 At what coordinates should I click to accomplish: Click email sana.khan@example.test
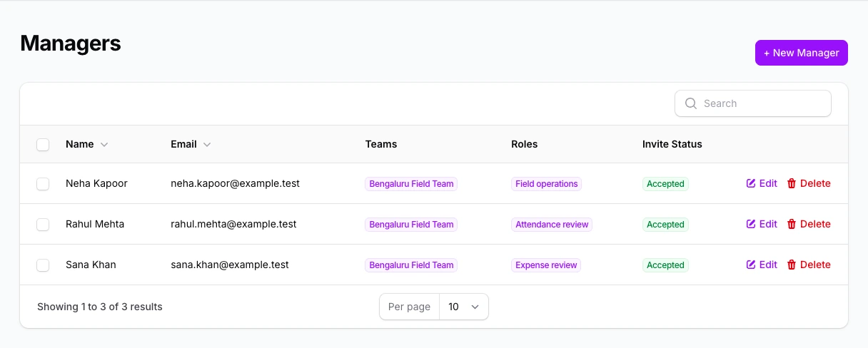(230, 265)
